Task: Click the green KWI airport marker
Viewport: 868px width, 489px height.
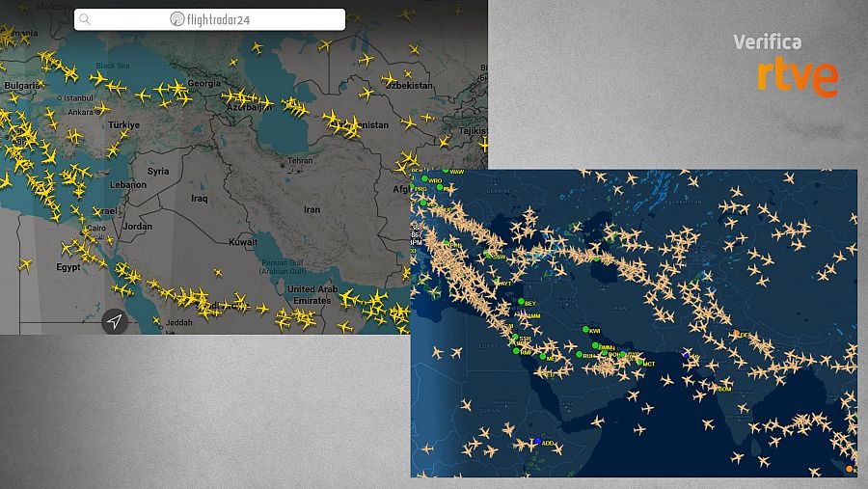Action: point(585,330)
